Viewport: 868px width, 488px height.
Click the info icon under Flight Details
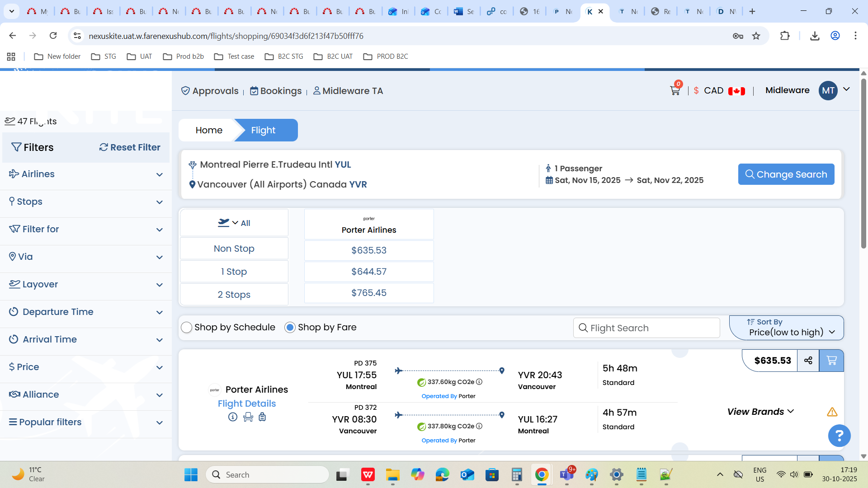pos(233,417)
